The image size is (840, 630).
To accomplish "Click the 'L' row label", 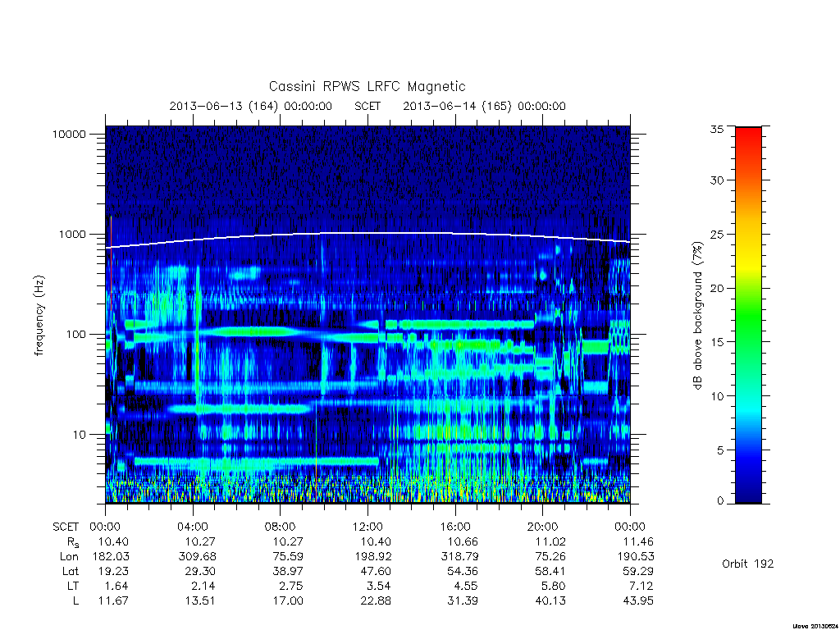I will click(x=75, y=600).
